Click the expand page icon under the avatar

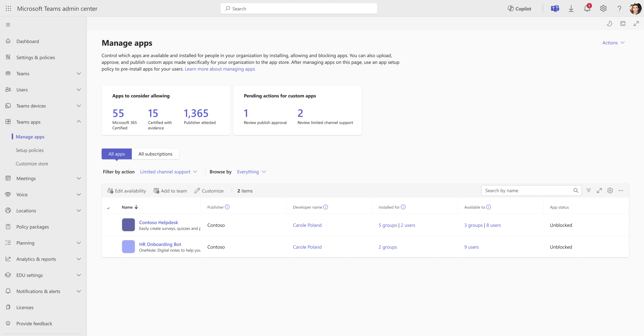636,24
